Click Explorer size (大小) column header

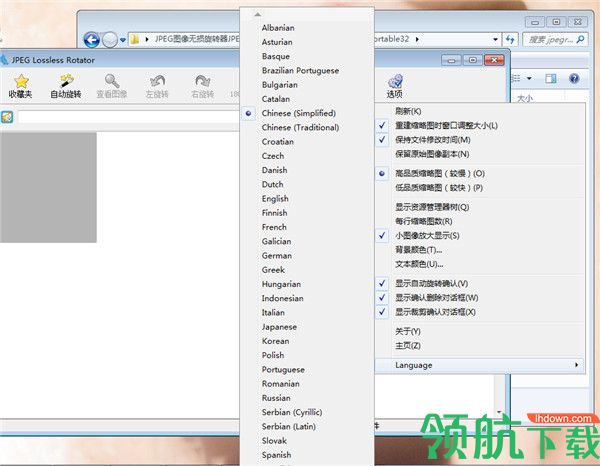coord(525,98)
